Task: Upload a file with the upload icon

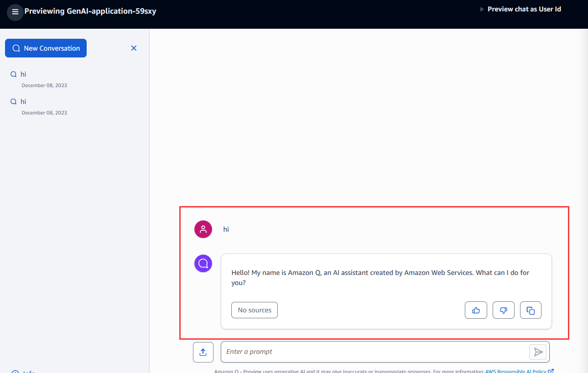Action: point(203,352)
